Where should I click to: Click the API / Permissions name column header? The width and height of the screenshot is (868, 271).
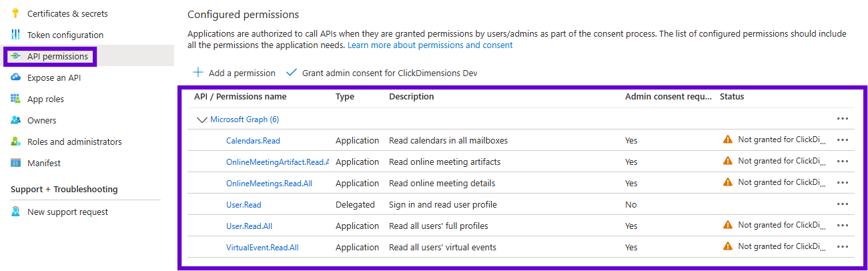pos(240,97)
